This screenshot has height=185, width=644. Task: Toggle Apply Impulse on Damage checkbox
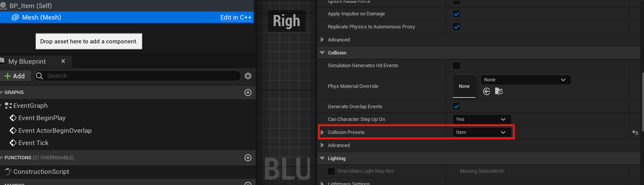(x=456, y=14)
